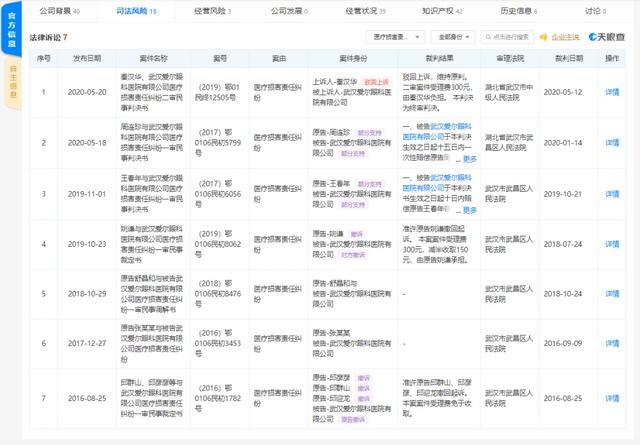The image size is (640, 445).
Task: Select case number ending 民初6056号
Action: 218,194
